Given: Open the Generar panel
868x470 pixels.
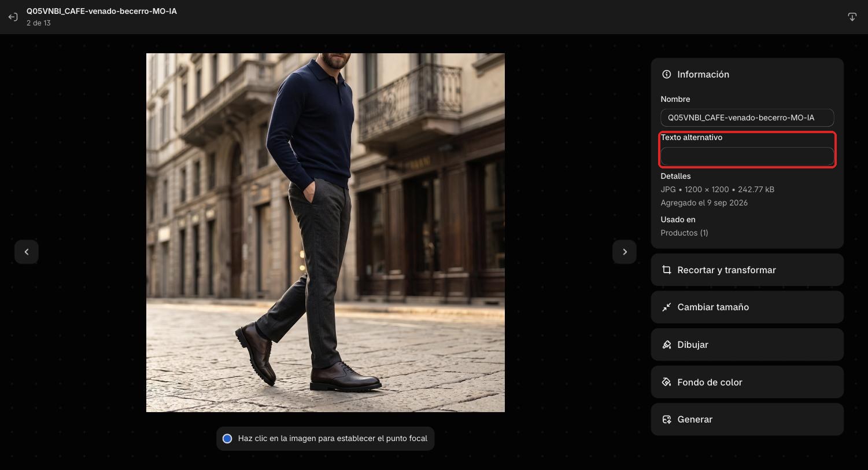Looking at the screenshot, I should pos(747,419).
